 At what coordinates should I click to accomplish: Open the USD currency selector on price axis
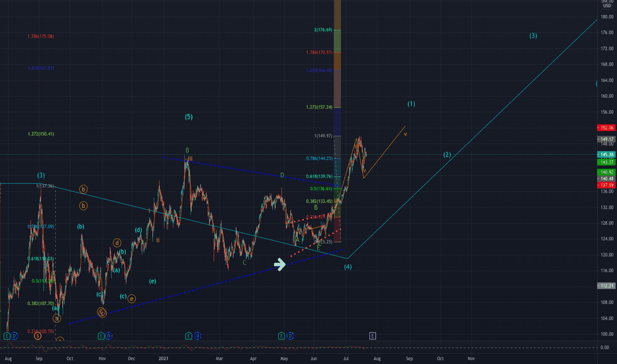pyautogui.click(x=607, y=5)
